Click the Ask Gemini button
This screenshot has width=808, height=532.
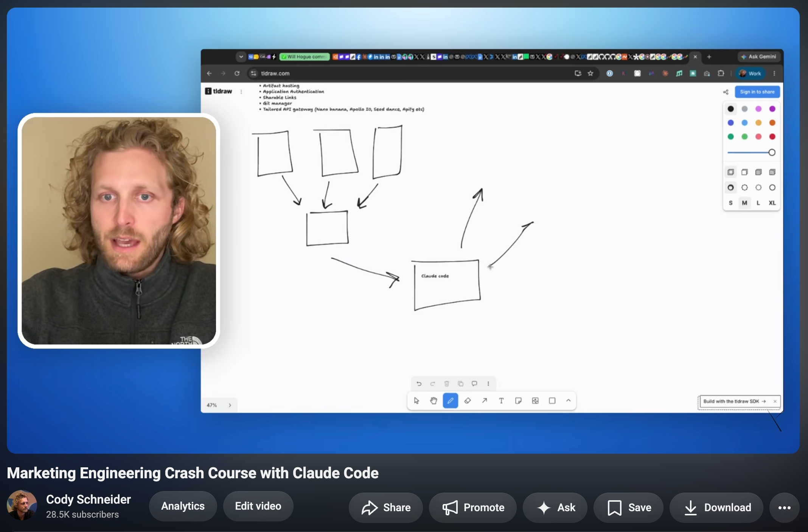click(x=759, y=57)
